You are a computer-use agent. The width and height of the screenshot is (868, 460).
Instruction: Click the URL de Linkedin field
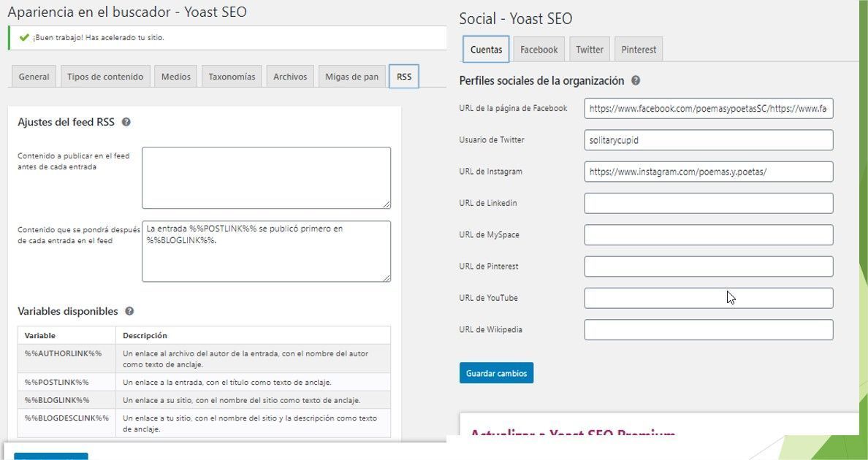(709, 203)
